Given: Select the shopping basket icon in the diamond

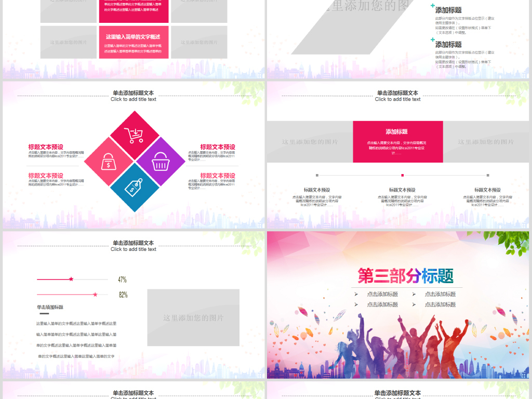Looking at the screenshot, I should [x=161, y=162].
